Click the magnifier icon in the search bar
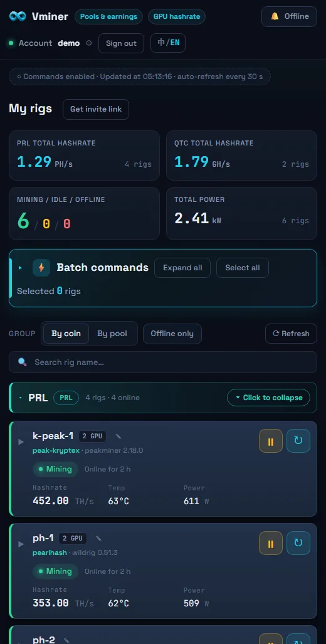Viewport: 326px width, 644px height. tap(23, 362)
